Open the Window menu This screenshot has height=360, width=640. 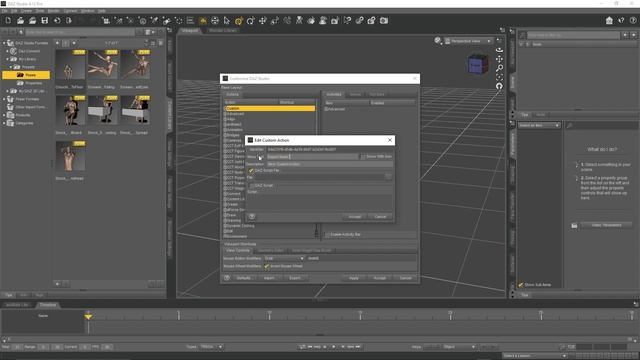click(x=87, y=11)
